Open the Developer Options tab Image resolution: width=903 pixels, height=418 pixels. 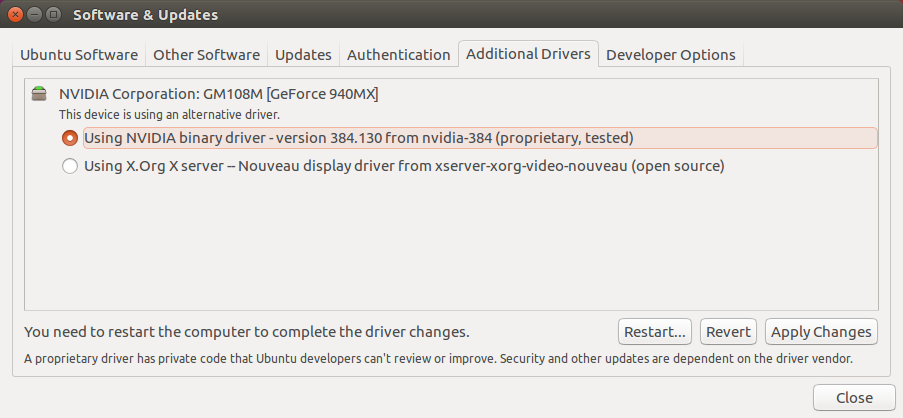pyautogui.click(x=671, y=55)
